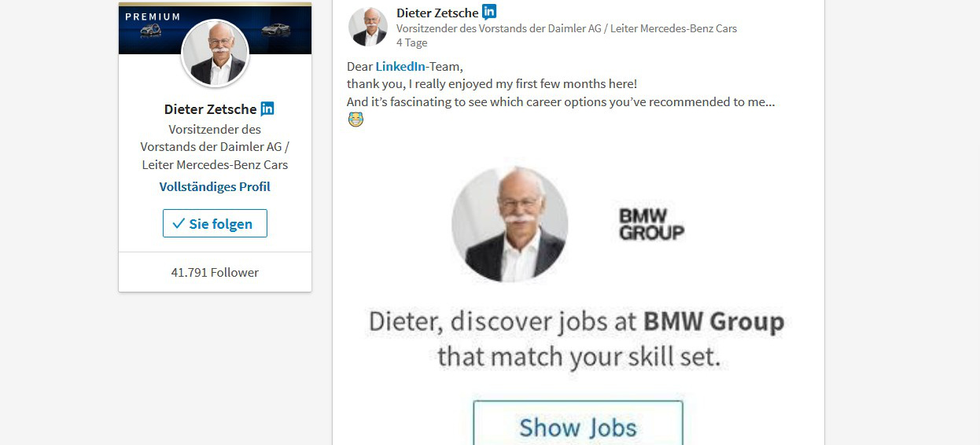View the 41.791 Follower count
This screenshot has width=980, height=445.
215,272
